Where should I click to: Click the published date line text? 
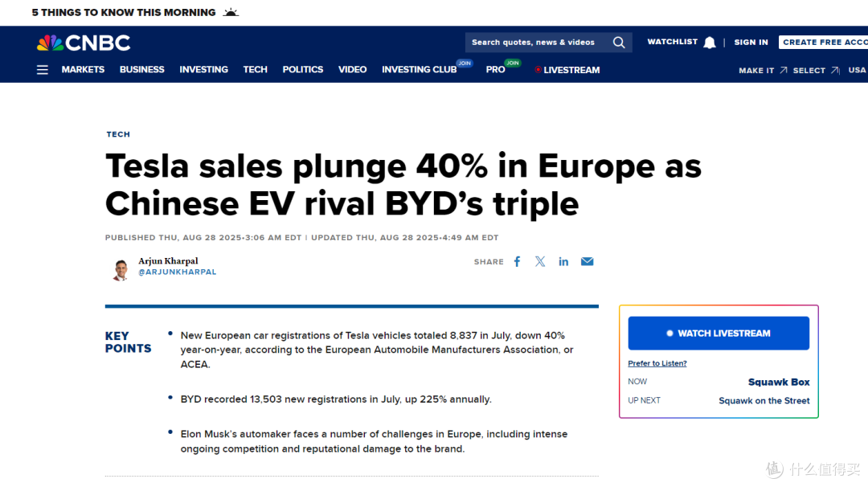click(x=301, y=237)
